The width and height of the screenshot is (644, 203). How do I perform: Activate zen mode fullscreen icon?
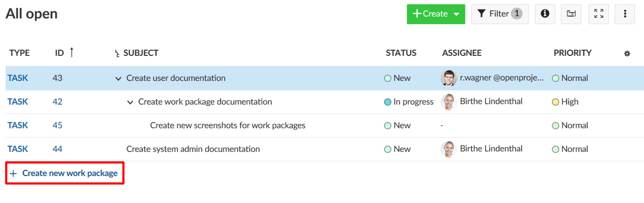pos(598,14)
